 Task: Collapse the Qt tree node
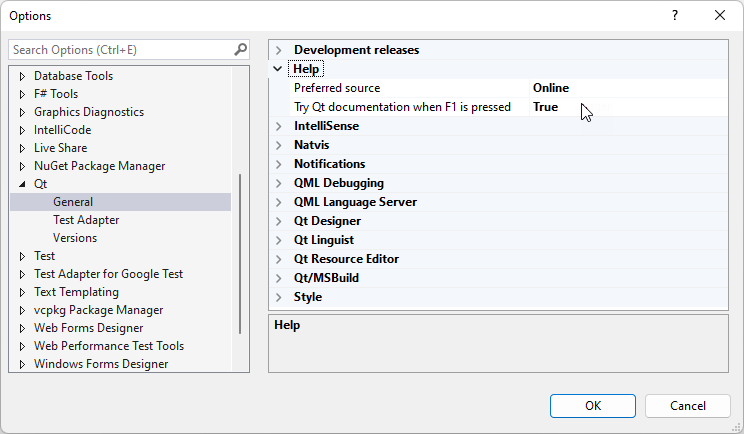(x=22, y=184)
